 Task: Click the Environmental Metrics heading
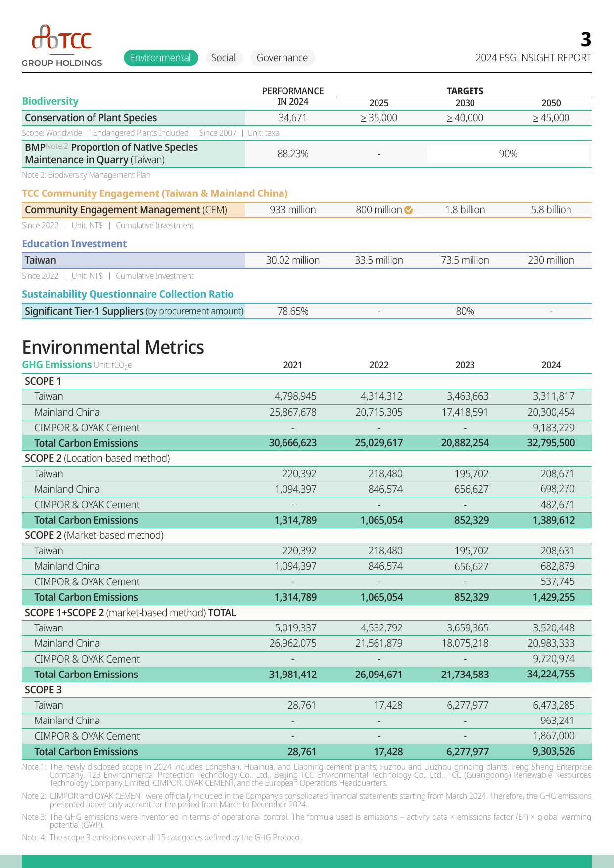tap(113, 347)
